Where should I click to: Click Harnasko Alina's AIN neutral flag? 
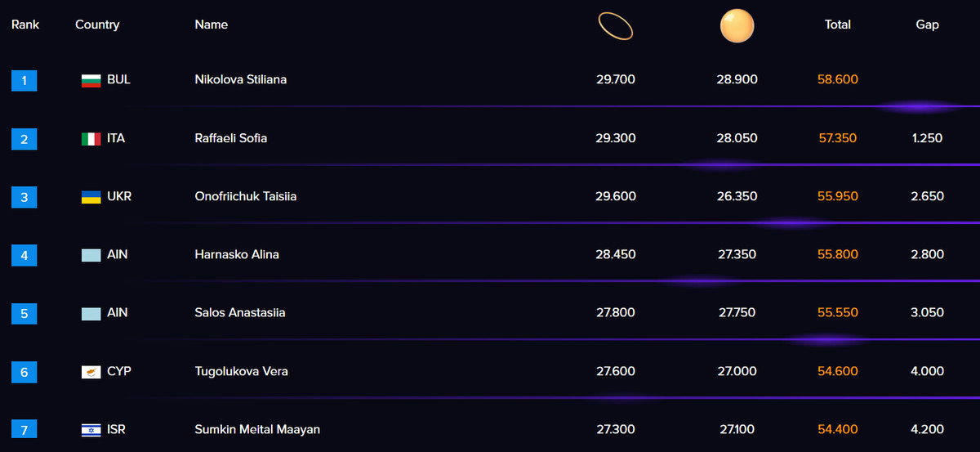[x=91, y=255]
